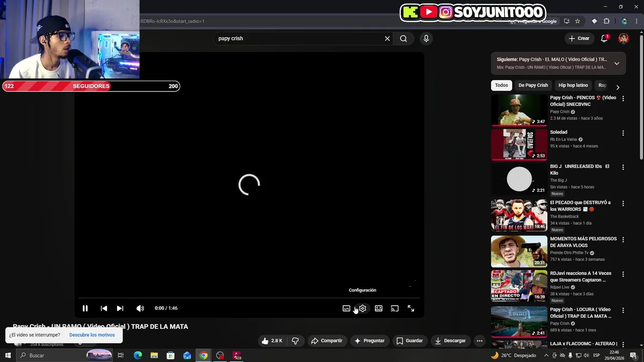Pause the video with the pause button
644x362 pixels.
click(x=85, y=308)
